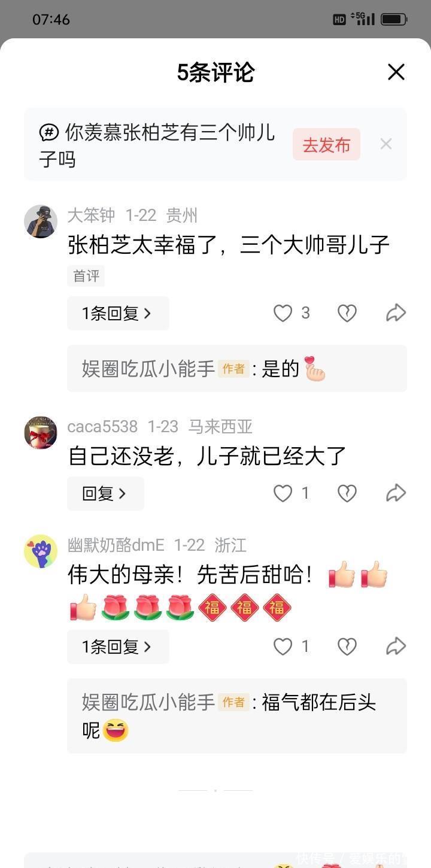
Task: Expand 1条回复 under 幽默奶酪dmE's comment
Action: point(118,647)
